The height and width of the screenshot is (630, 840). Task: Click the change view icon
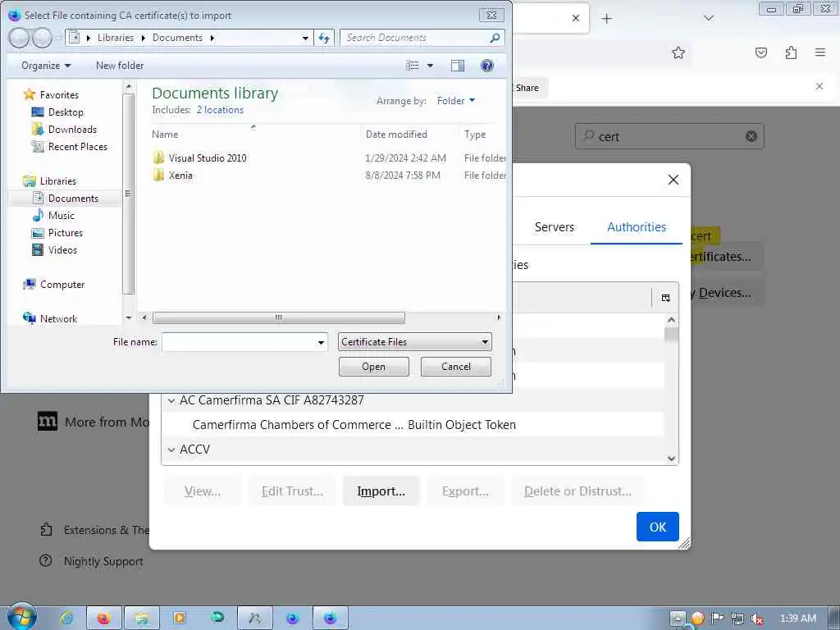click(412, 66)
